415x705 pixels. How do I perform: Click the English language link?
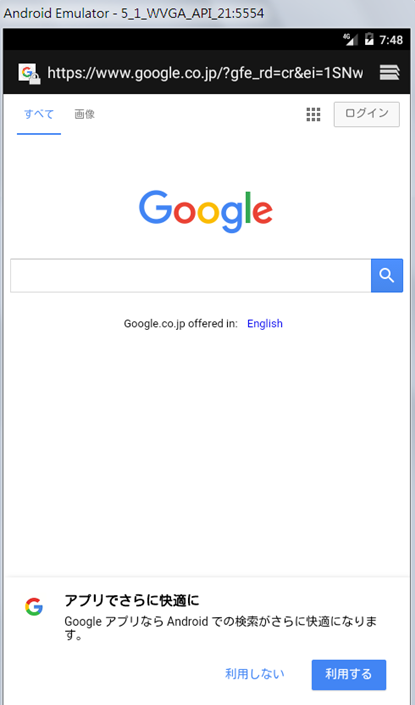tap(265, 324)
